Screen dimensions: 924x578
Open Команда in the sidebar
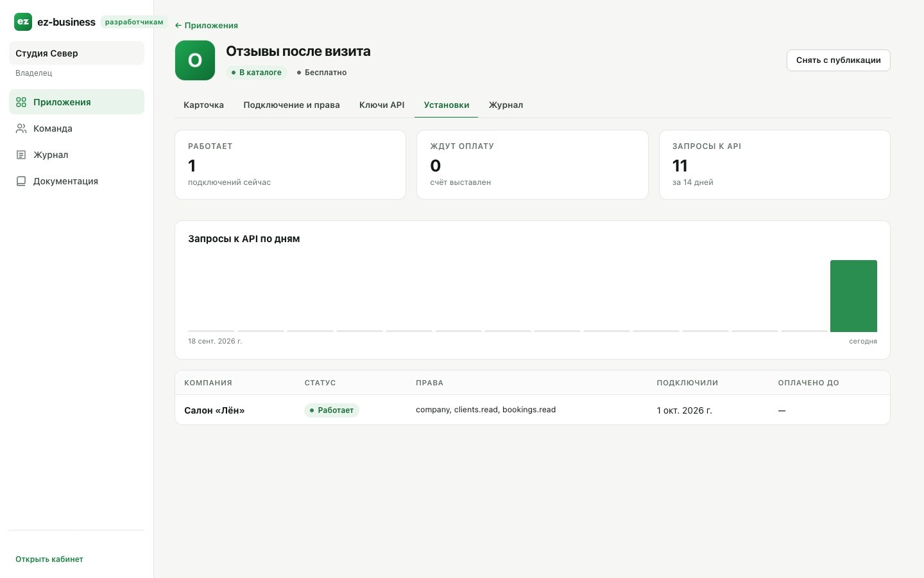(76, 128)
